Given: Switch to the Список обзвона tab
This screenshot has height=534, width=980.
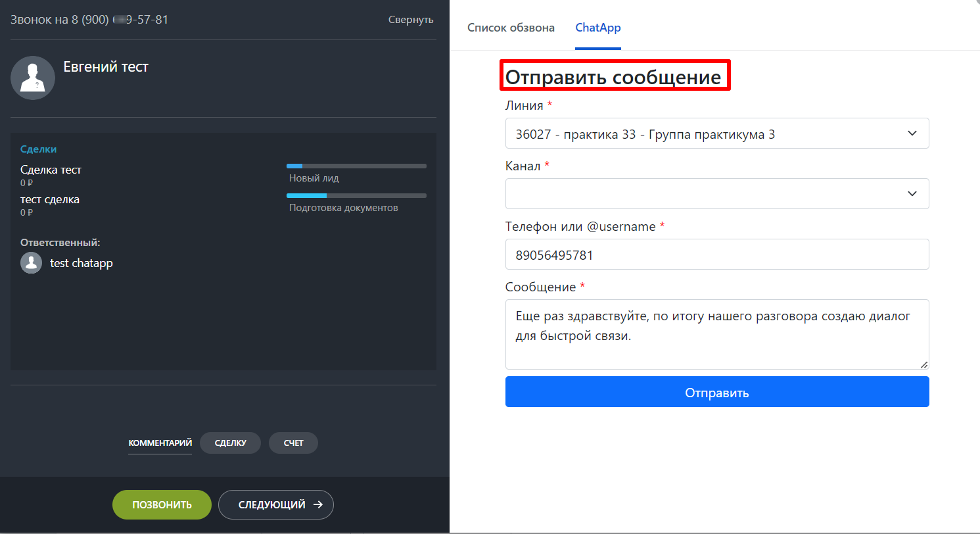Looking at the screenshot, I should coord(511,28).
